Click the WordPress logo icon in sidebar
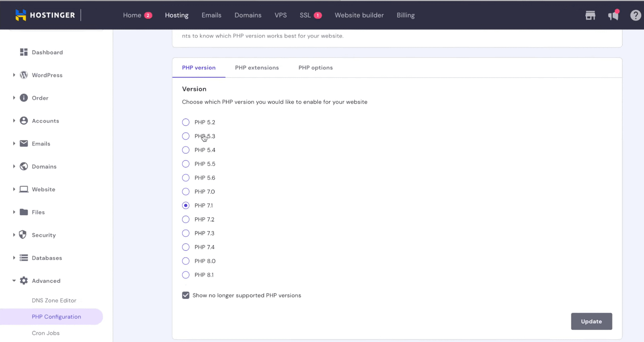This screenshot has height=342, width=644. [x=24, y=75]
